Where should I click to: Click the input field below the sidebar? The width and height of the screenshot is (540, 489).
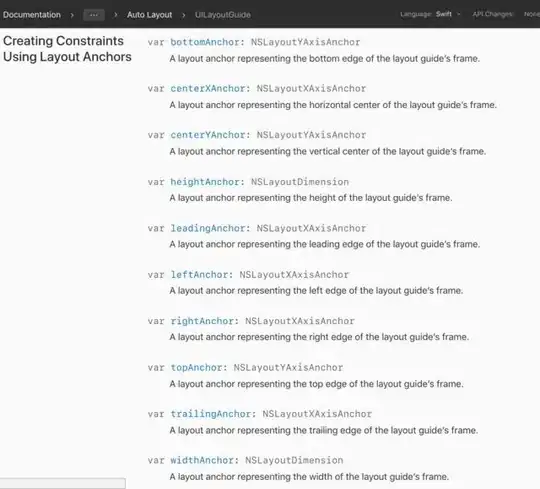[63, 483]
